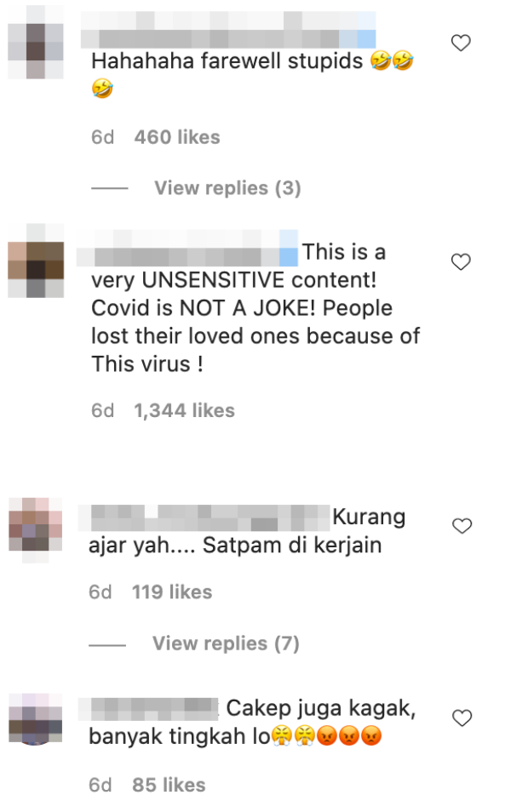Expand View replies (3)

pos(227,187)
